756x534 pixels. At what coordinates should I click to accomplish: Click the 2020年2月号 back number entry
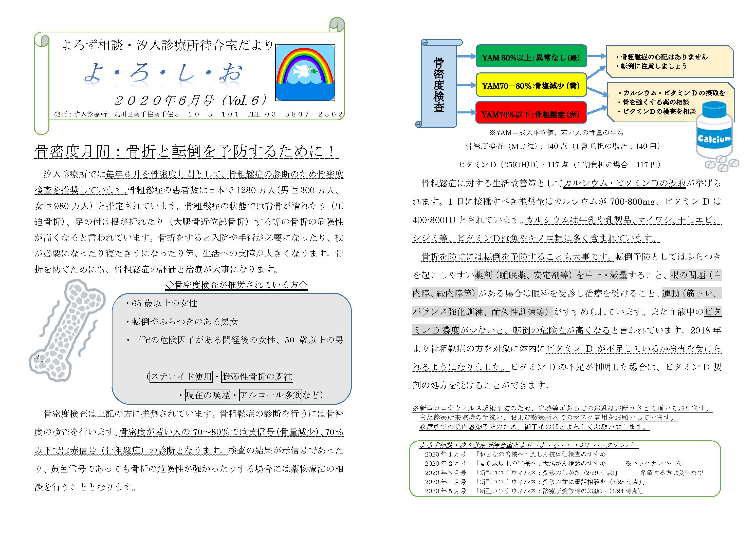point(518,464)
